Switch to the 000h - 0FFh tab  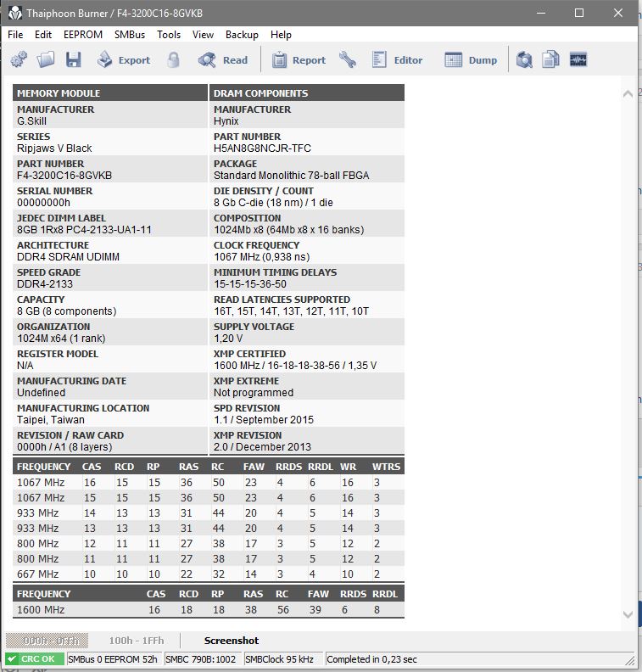tap(47, 641)
